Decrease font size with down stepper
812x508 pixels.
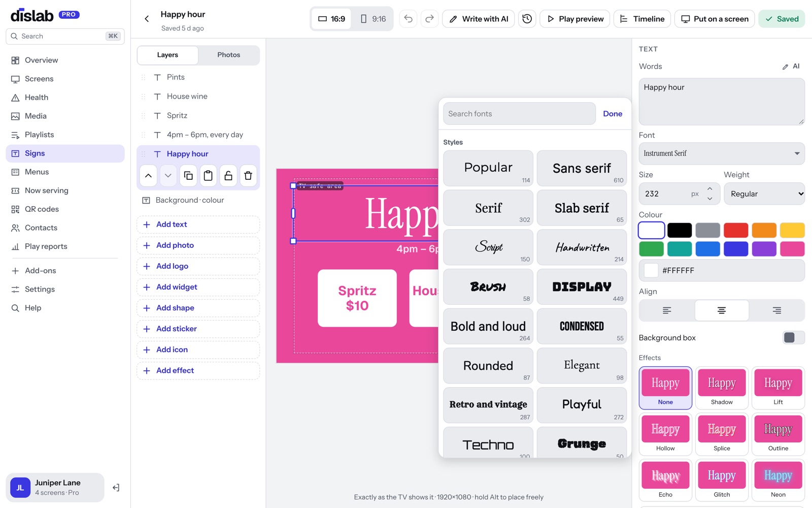click(x=710, y=199)
